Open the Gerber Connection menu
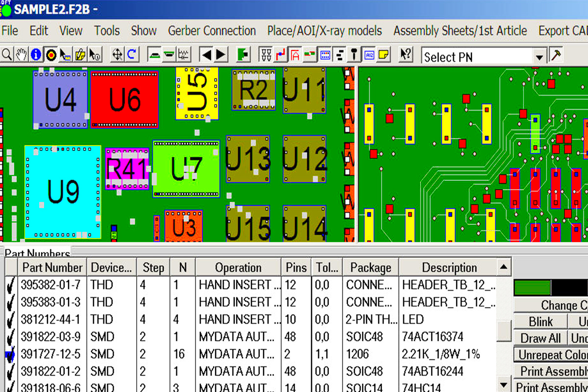The width and height of the screenshot is (588, 392). pos(212,31)
